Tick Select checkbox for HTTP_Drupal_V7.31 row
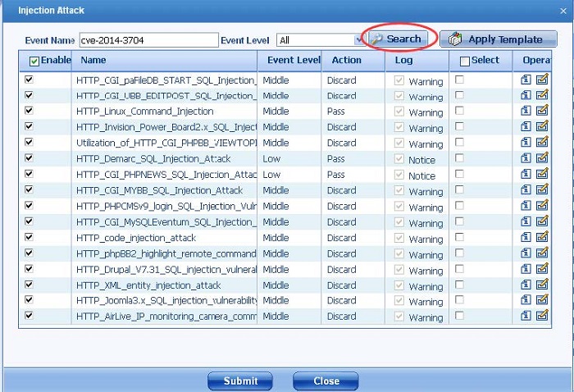Viewport: 574px width, 392px height. tap(459, 269)
